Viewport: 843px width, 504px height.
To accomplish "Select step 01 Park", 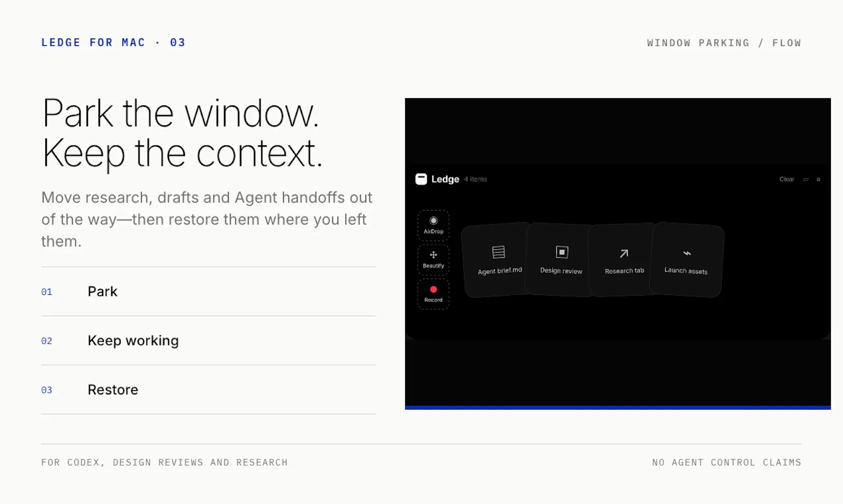I will pos(208,292).
